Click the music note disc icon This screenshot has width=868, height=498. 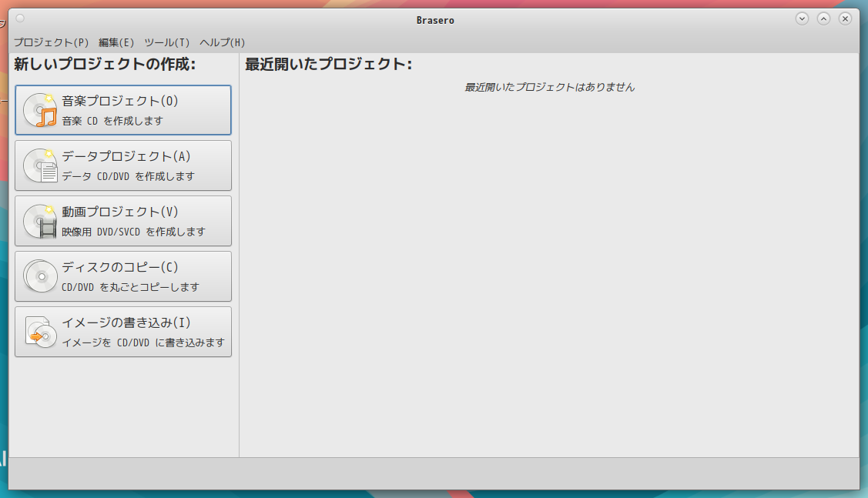(40, 110)
